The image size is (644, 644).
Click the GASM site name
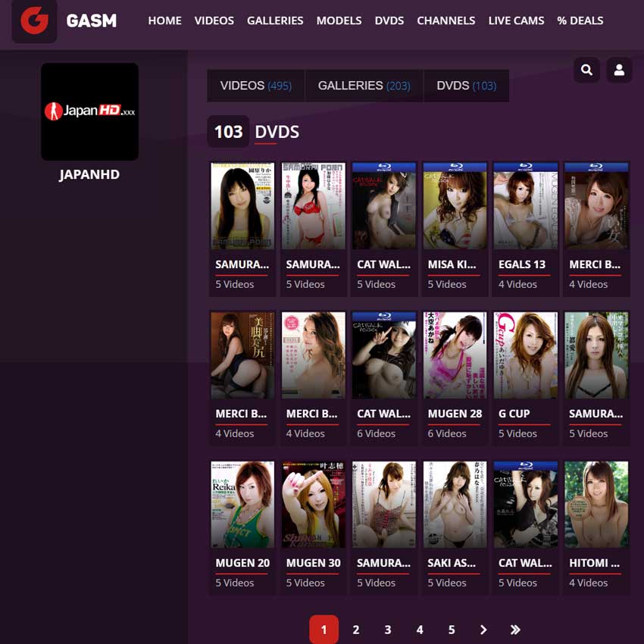91,20
